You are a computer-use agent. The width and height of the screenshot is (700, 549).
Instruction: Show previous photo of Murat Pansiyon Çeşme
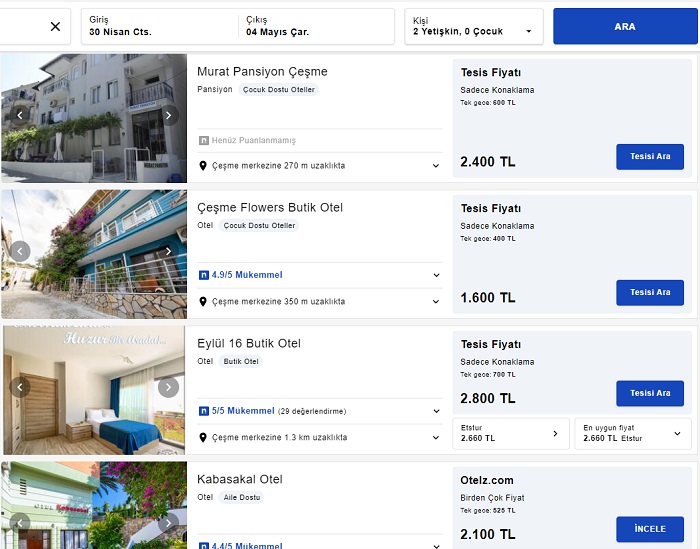click(20, 115)
